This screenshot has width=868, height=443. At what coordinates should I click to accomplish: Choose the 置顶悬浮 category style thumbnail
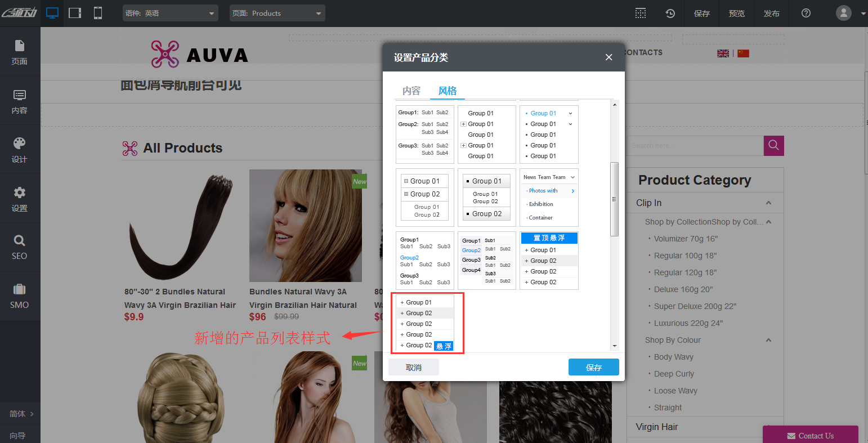[x=549, y=261]
